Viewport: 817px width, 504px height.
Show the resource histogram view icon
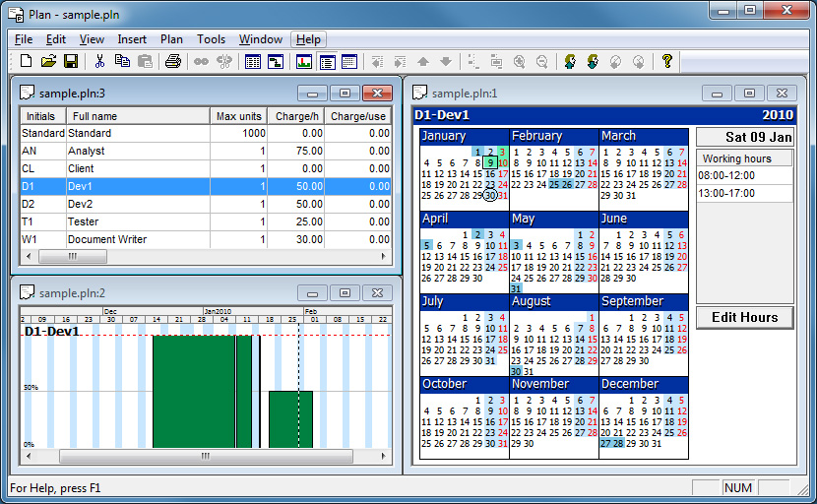[x=304, y=61]
